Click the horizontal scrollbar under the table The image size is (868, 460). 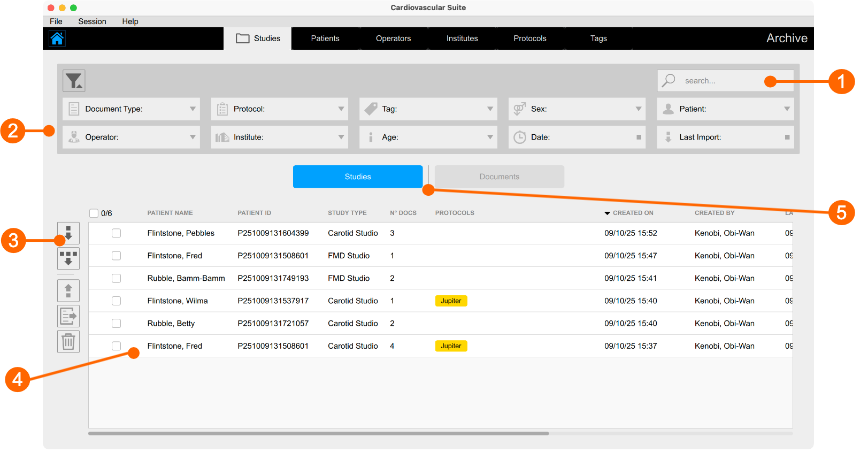coord(318,433)
